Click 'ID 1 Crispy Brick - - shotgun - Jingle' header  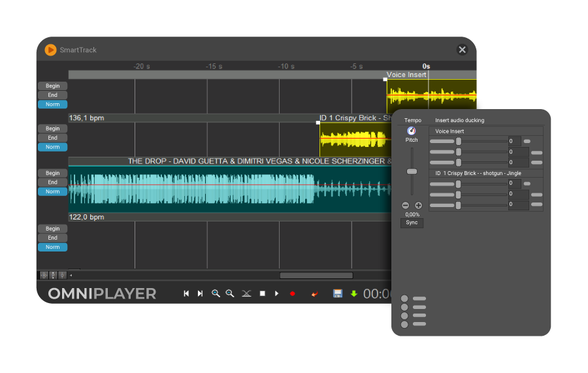(x=478, y=173)
